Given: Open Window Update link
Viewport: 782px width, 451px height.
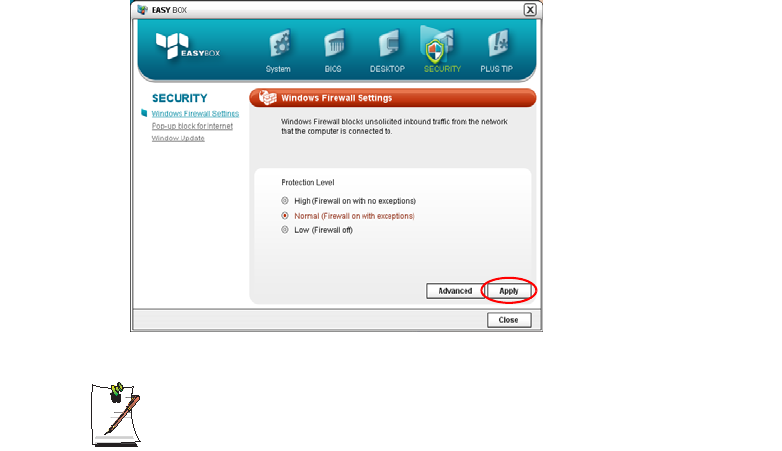Looking at the screenshot, I should (178, 138).
